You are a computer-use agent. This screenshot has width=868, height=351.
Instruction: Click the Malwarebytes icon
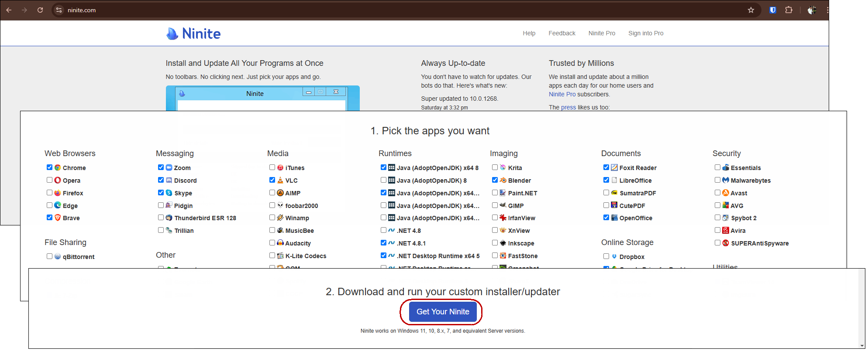click(x=726, y=180)
